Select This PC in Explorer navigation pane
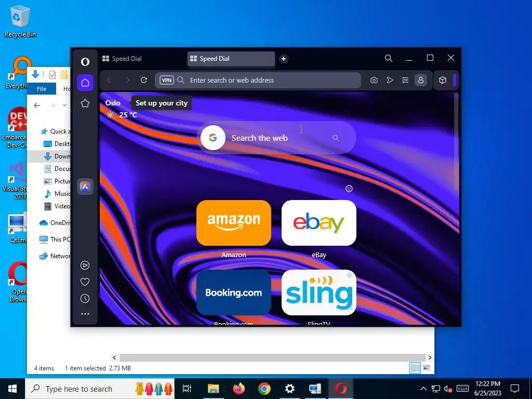This screenshot has height=399, width=532. [x=55, y=239]
